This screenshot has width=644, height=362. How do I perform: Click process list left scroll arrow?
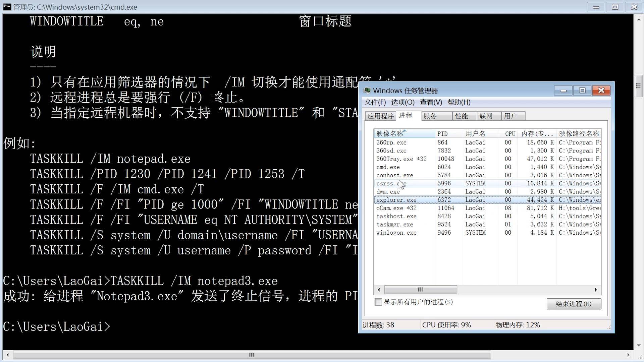(x=379, y=290)
